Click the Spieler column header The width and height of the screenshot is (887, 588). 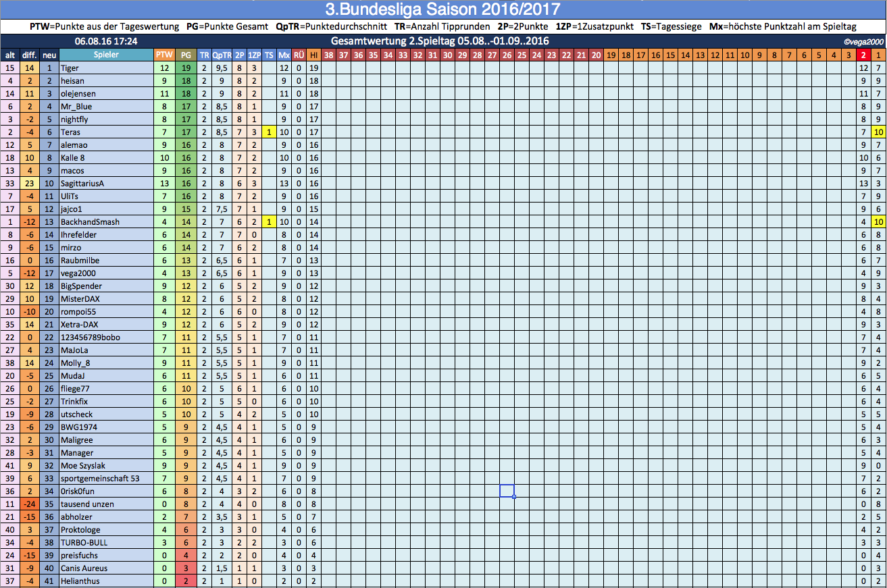(106, 55)
